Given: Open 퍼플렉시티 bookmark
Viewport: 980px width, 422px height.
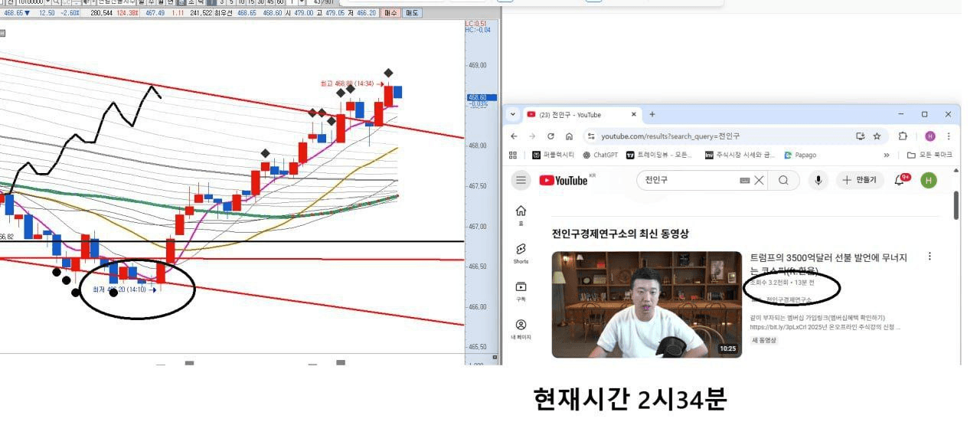Looking at the screenshot, I should point(552,155).
